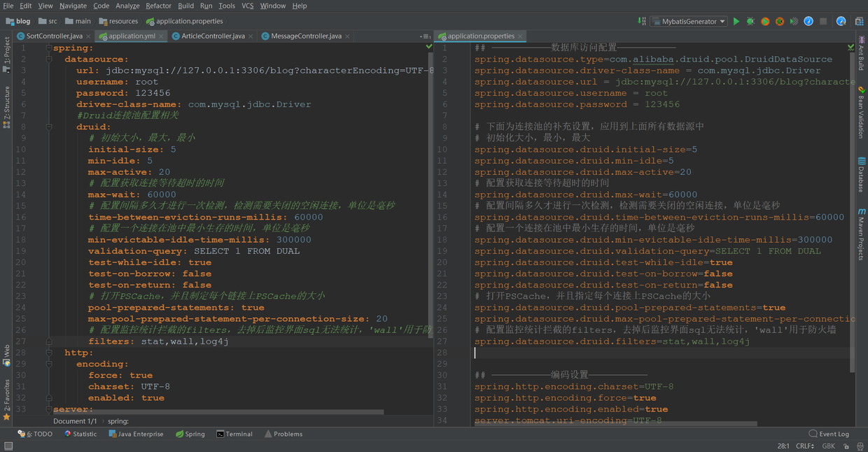Collapse the druid: YAML block
Image resolution: width=868 pixels, height=452 pixels.
49,127
